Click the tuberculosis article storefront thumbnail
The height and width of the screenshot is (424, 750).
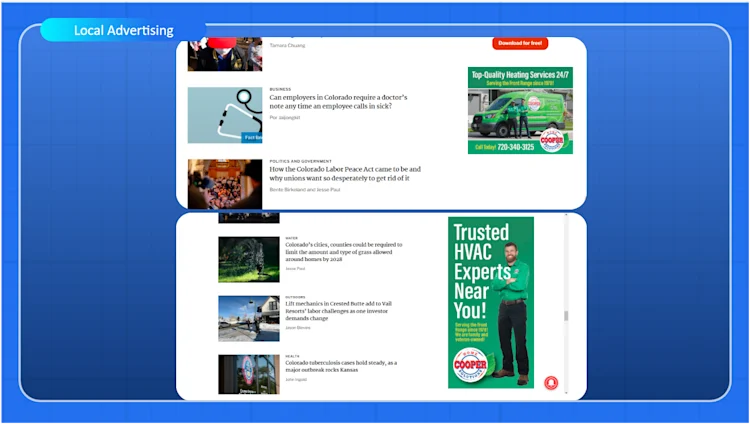(x=249, y=374)
